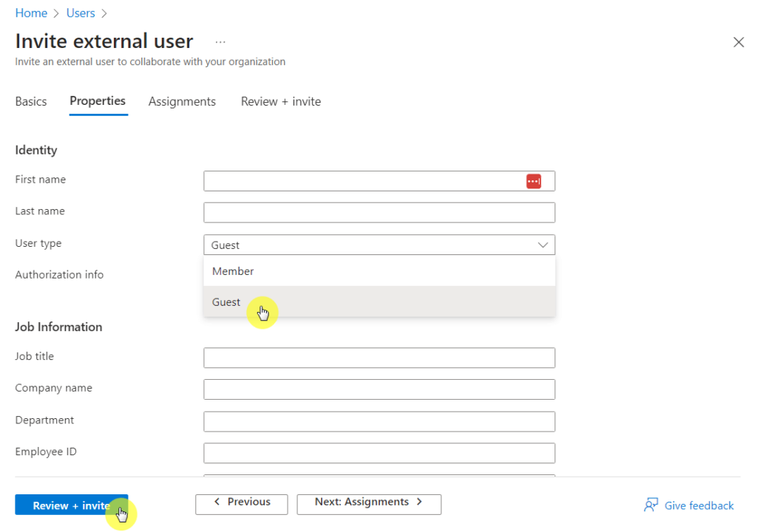Focus the Department field
Viewport: 757px width, 532px height.
(379, 421)
